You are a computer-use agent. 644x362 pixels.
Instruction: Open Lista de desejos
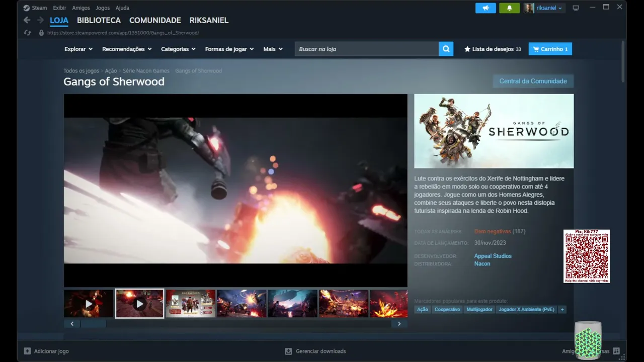click(x=493, y=49)
